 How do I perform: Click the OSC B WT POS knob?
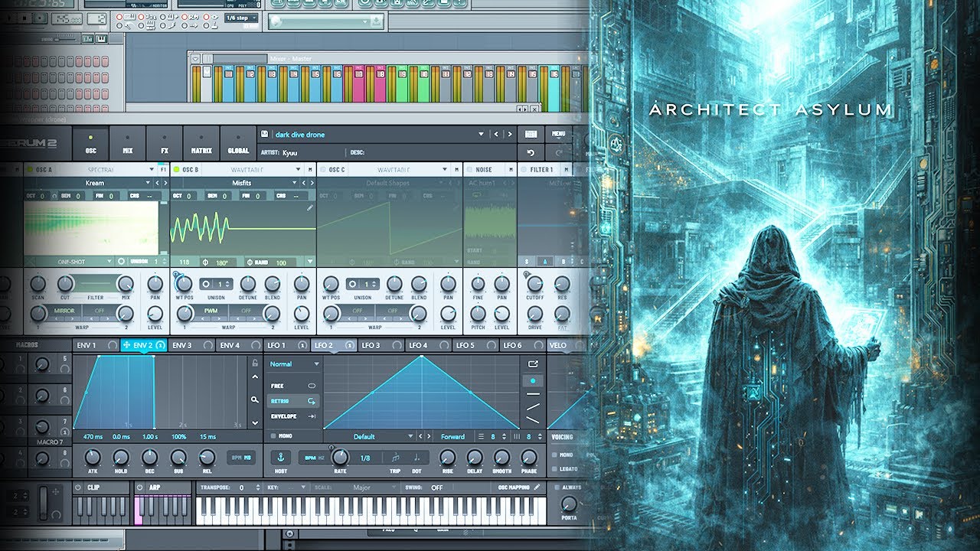[184, 284]
